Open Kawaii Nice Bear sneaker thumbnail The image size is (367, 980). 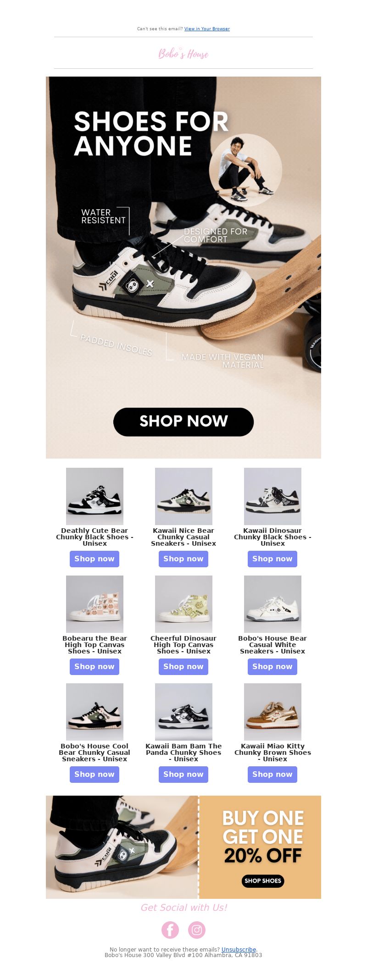click(183, 496)
